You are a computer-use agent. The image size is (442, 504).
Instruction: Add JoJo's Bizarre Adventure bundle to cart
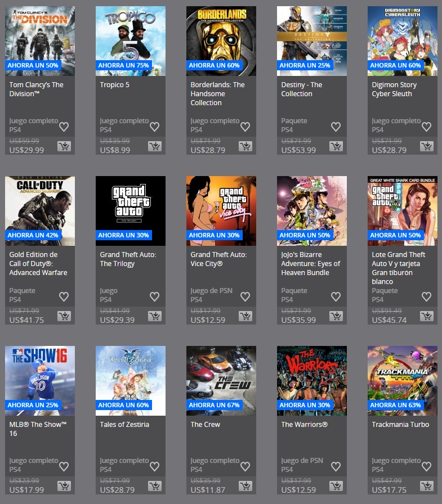[x=336, y=316]
